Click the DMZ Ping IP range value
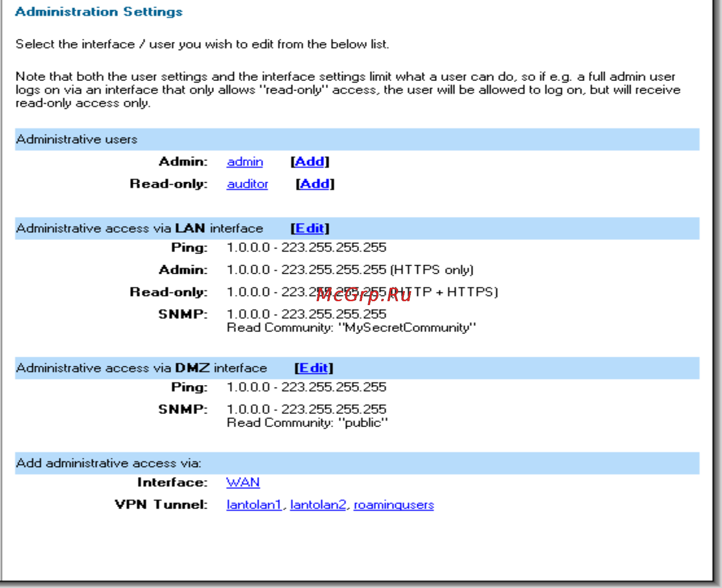Viewport: 722px width, 588px height. (x=307, y=388)
